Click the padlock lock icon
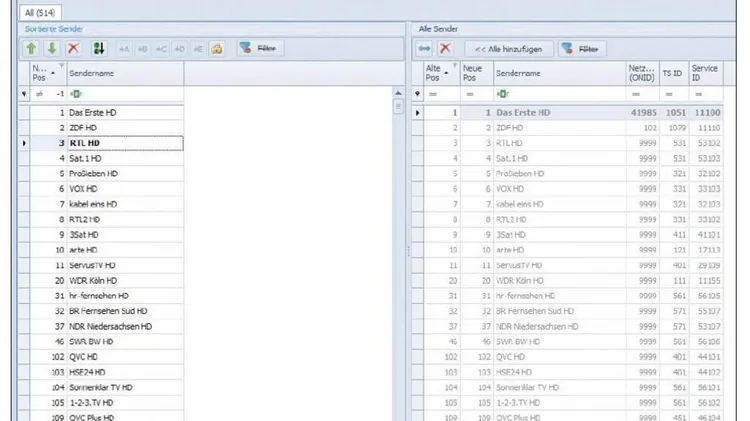The width and height of the screenshot is (750, 421). tap(217, 49)
